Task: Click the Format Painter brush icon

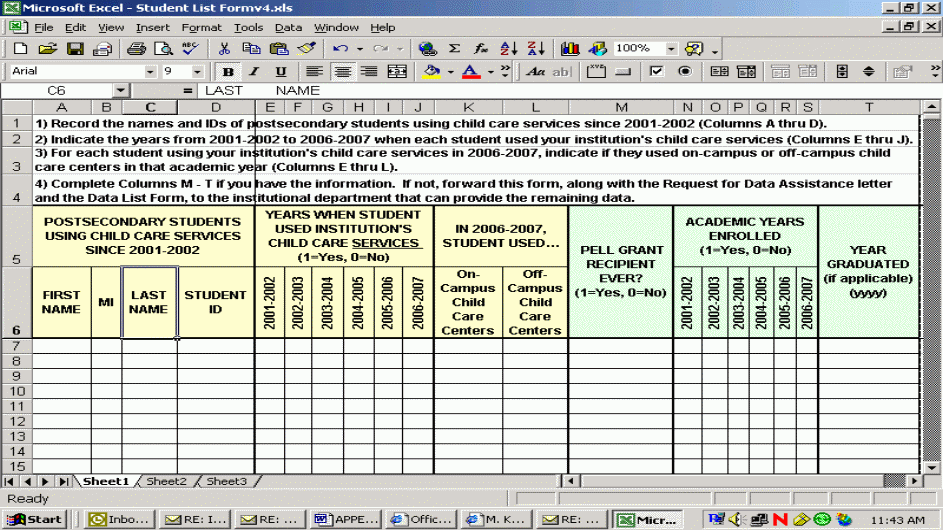Action: [x=306, y=48]
